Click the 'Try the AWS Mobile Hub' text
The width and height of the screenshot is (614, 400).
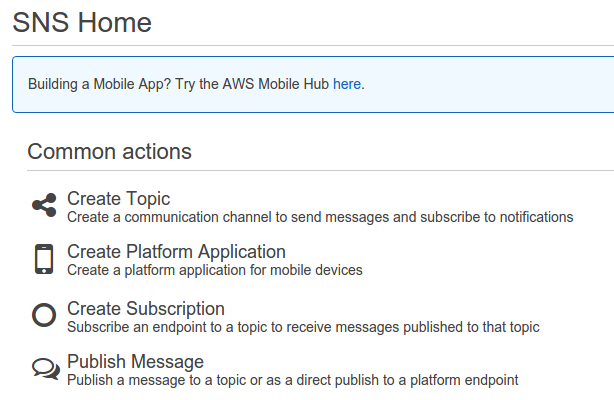tap(252, 85)
